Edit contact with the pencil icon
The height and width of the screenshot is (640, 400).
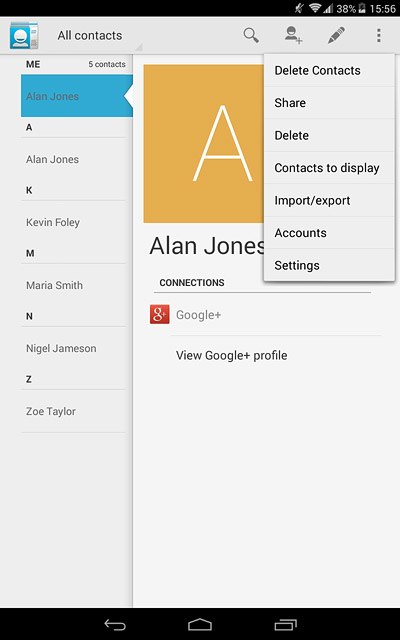[x=336, y=36]
